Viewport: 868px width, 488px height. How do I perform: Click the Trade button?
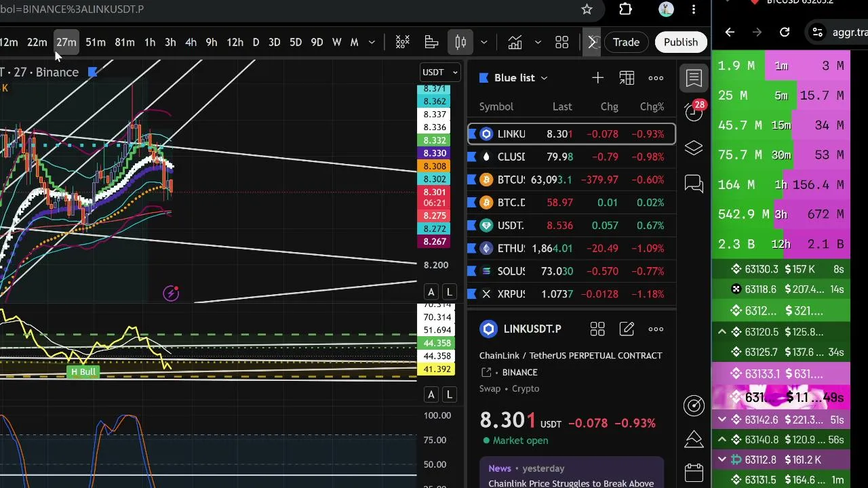pyautogui.click(x=626, y=42)
